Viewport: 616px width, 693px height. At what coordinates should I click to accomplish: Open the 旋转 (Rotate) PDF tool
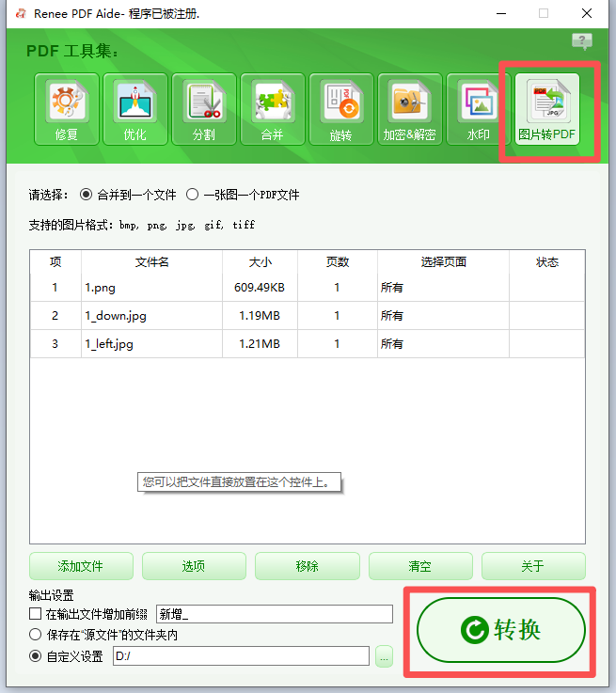click(341, 109)
